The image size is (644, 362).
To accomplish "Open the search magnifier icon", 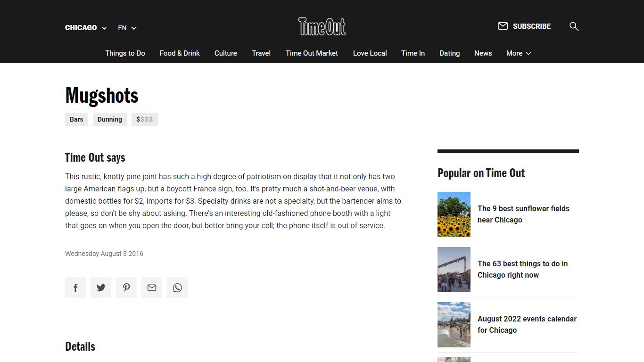I will [x=574, y=26].
